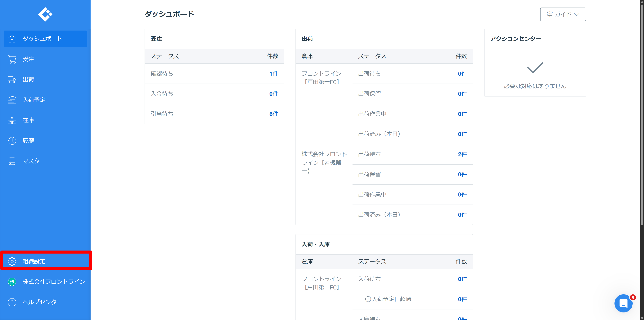Open 履歴 in the sidebar
The image size is (644, 320).
coord(45,141)
